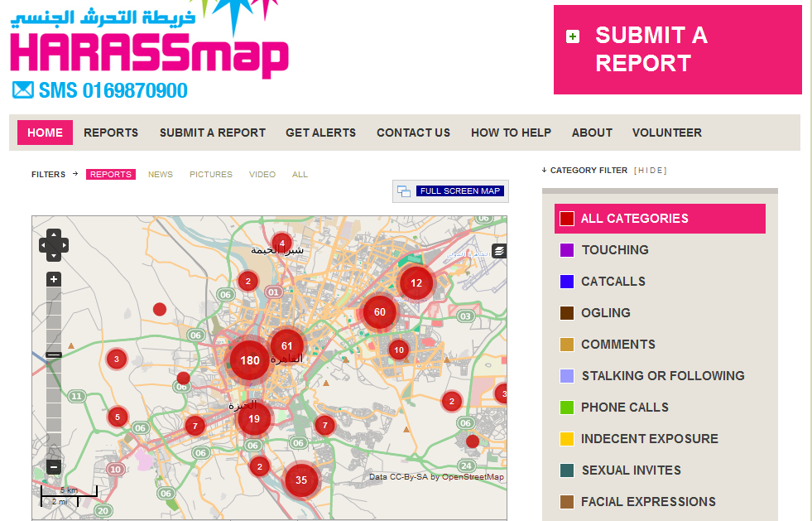Filter by Sexual Invites category

632,470
